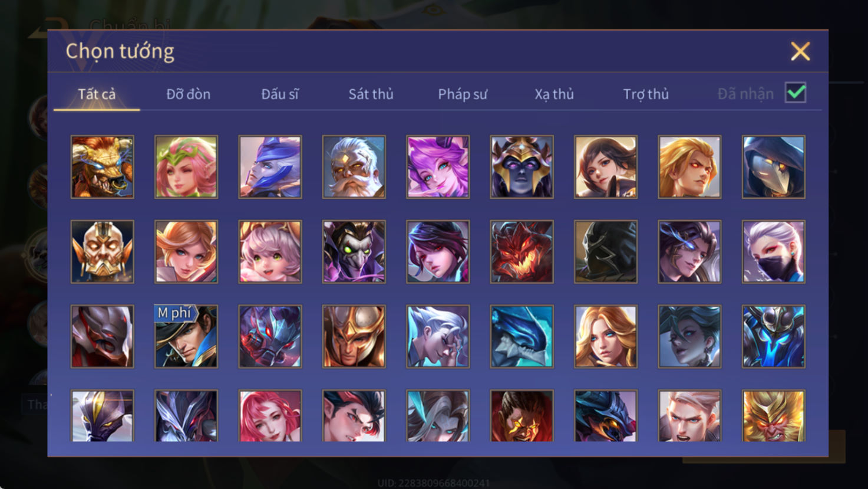The height and width of the screenshot is (489, 868).
Task: Select the golden bull hero portrait
Action: pos(103,167)
